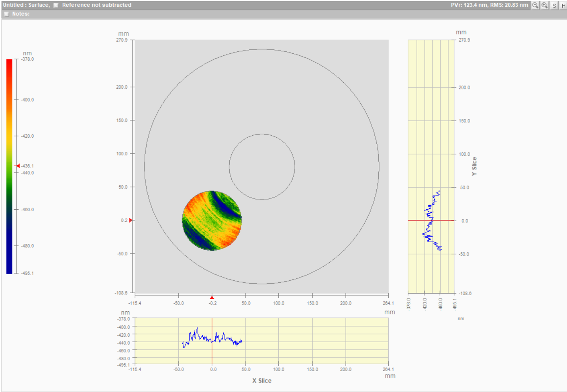Image resolution: width=567 pixels, height=392 pixels.
Task: Click inside the small inner circle outline
Action: [262, 167]
